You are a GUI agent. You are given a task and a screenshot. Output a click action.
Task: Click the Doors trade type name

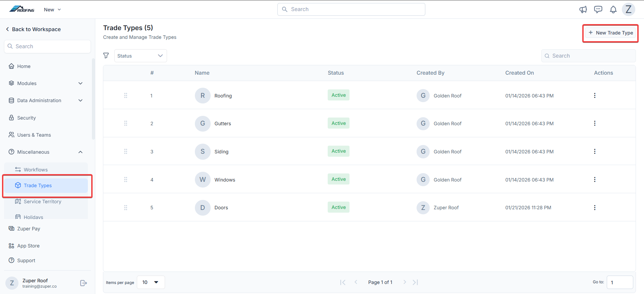tap(221, 208)
